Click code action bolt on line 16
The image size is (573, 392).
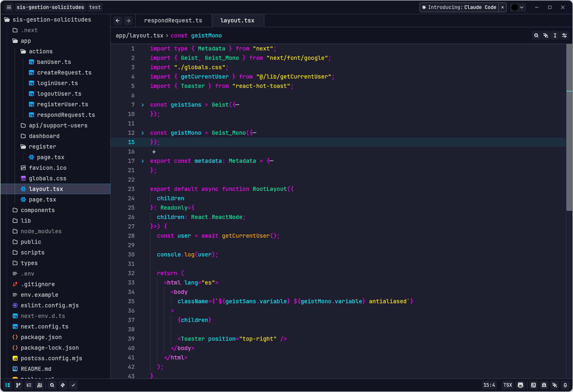pyautogui.click(x=154, y=152)
